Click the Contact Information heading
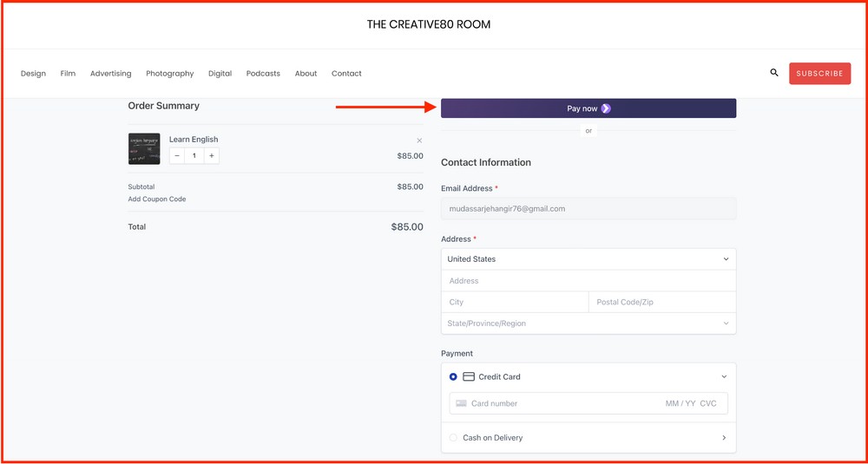The image size is (868, 464). [x=486, y=162]
